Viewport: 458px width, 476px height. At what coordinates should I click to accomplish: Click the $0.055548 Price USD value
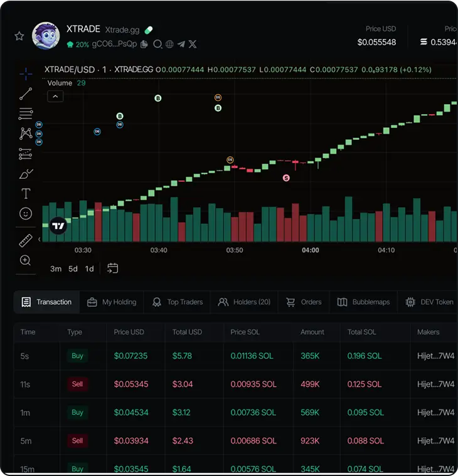click(x=376, y=42)
